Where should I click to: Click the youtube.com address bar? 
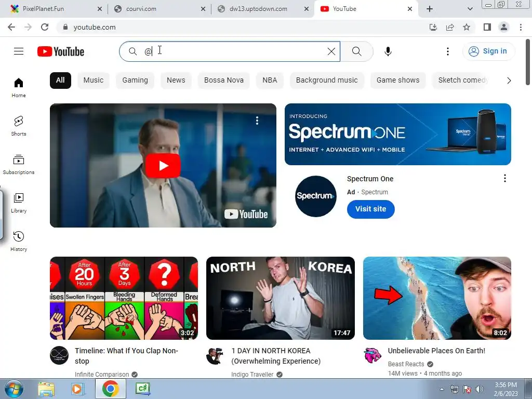pyautogui.click(x=95, y=27)
